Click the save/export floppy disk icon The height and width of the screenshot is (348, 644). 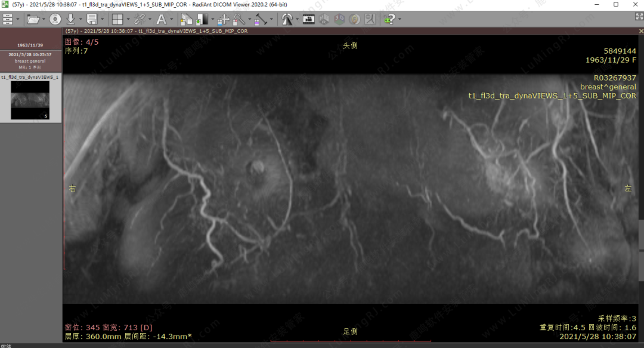92,19
